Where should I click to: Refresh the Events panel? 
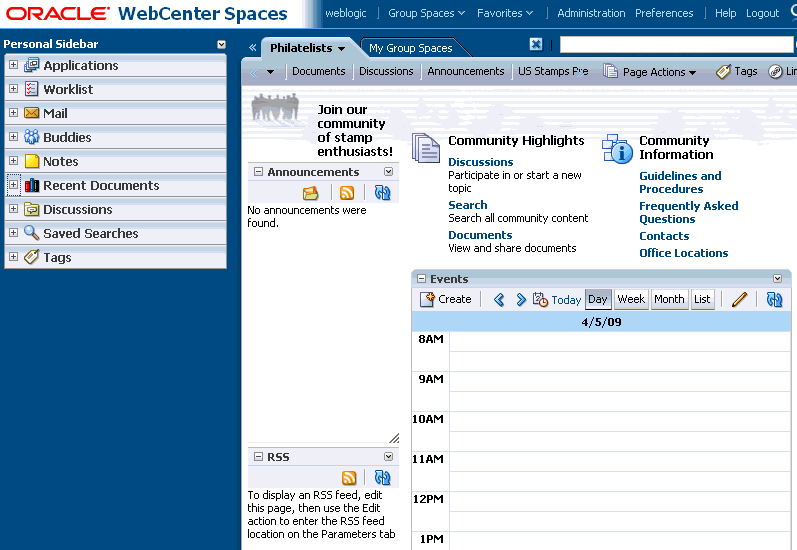(775, 299)
